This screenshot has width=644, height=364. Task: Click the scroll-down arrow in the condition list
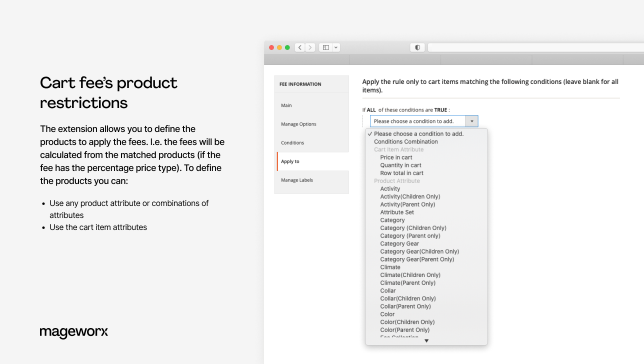(x=426, y=340)
